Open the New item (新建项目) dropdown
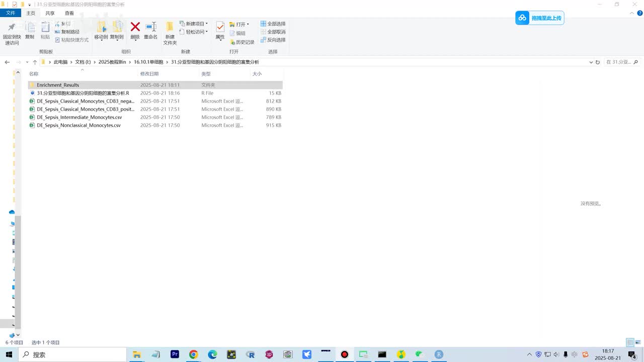 click(194, 24)
